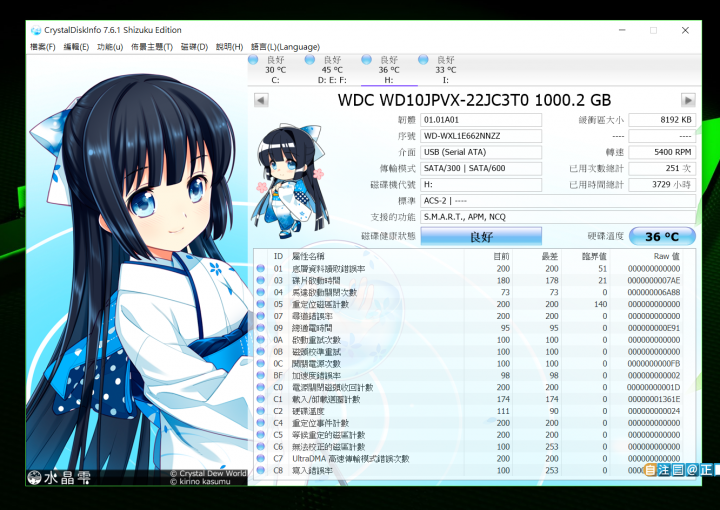Click disk title WDC WD10JPVX-22JC3T0 1000.2 GB
The width and height of the screenshot is (720, 510).
click(x=474, y=100)
